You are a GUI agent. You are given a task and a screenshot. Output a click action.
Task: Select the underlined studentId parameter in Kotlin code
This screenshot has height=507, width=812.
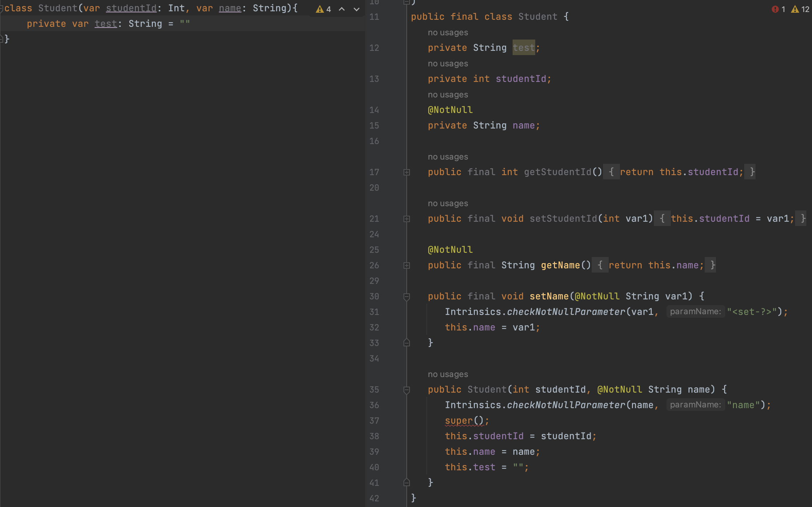click(131, 8)
